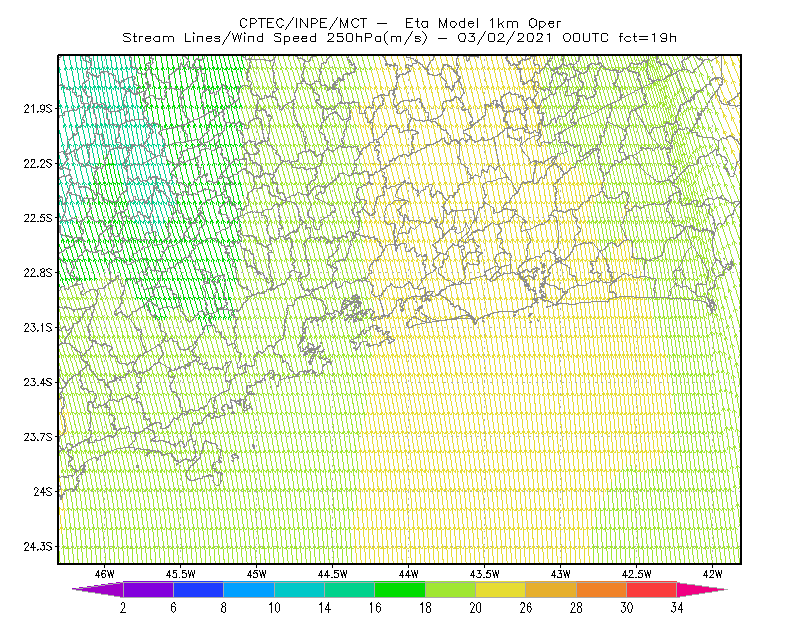
Task: Click the yellow 20–26 color swatch
Action: (x=501, y=589)
